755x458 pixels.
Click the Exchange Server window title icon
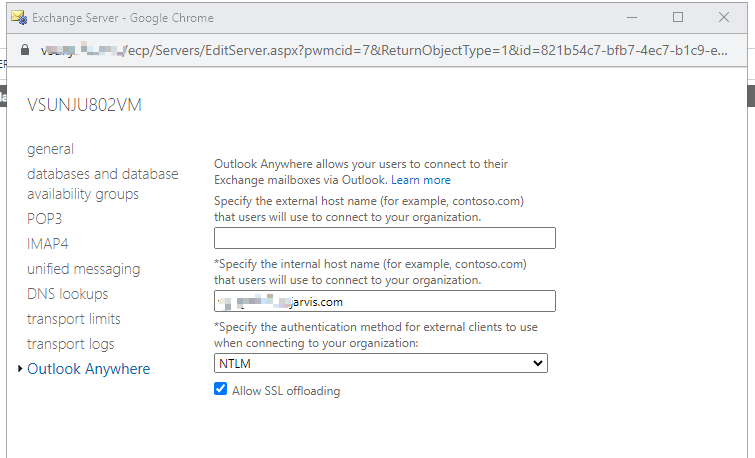[19, 18]
